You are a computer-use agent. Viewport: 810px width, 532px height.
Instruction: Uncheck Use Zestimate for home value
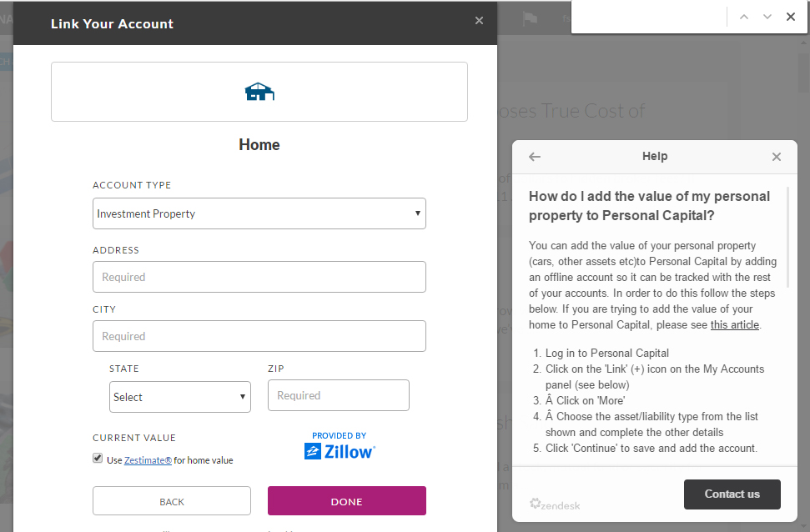point(98,458)
